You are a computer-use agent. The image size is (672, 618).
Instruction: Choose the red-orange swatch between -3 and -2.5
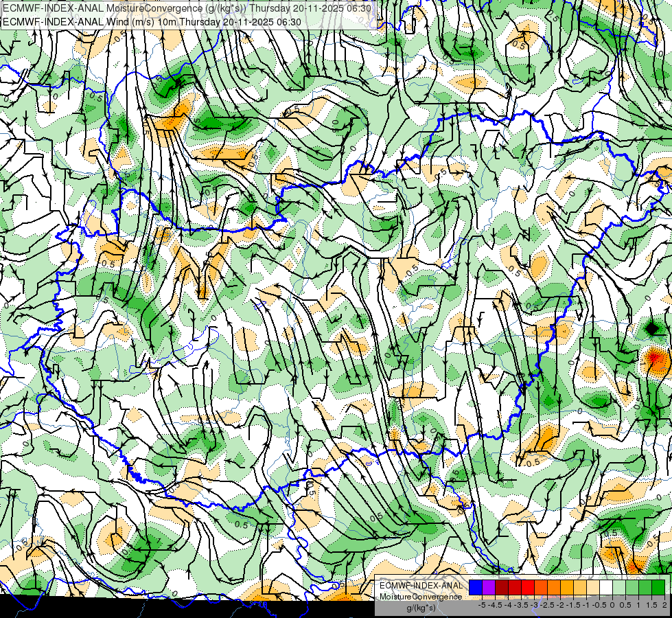tap(541, 588)
